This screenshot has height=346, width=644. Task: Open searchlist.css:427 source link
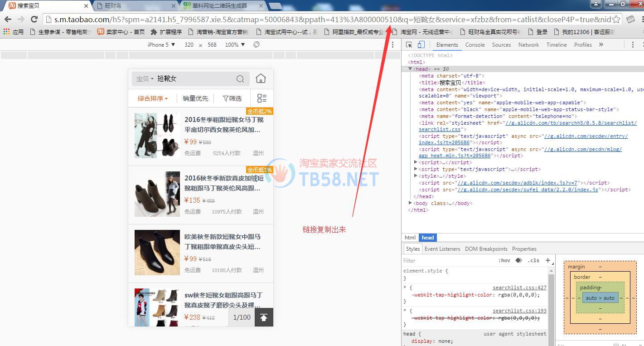tap(519, 288)
